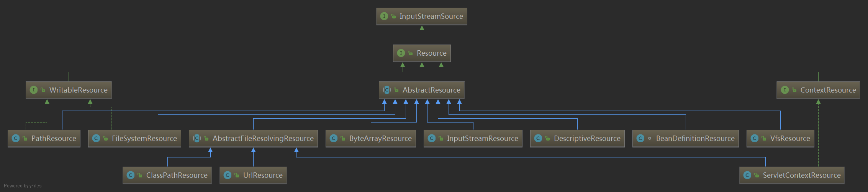
Task: Click the visibility lock icon on ServletContextResource
Action: (757, 175)
